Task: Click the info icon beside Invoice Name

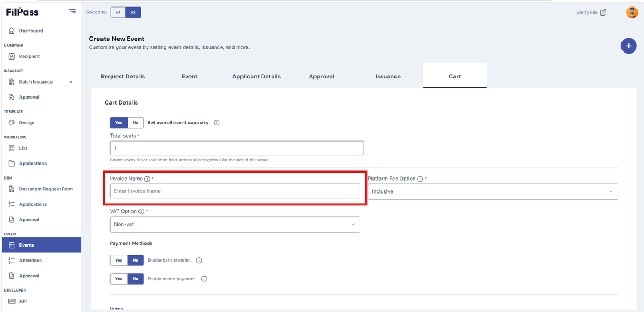Action: (x=147, y=179)
